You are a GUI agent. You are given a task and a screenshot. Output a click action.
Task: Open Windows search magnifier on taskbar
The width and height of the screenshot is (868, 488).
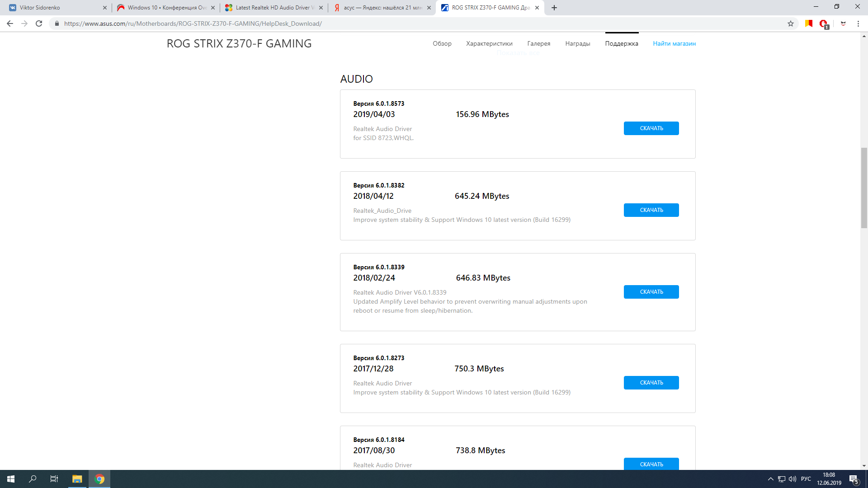tap(33, 479)
